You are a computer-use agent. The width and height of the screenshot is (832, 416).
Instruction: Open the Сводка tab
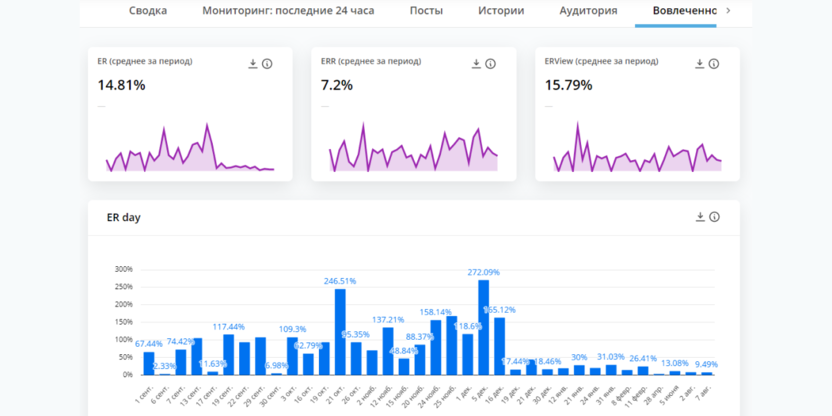click(148, 11)
